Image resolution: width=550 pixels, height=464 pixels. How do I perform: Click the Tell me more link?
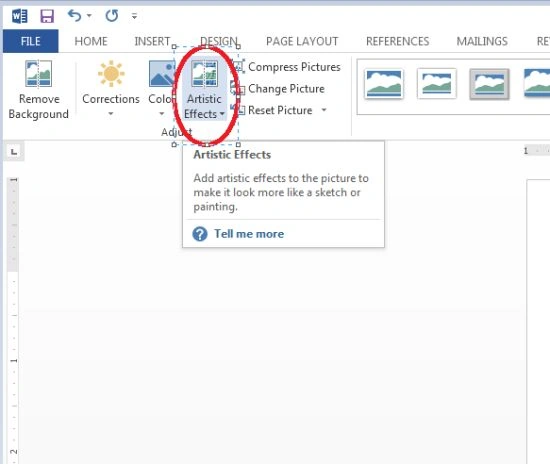[x=249, y=234]
